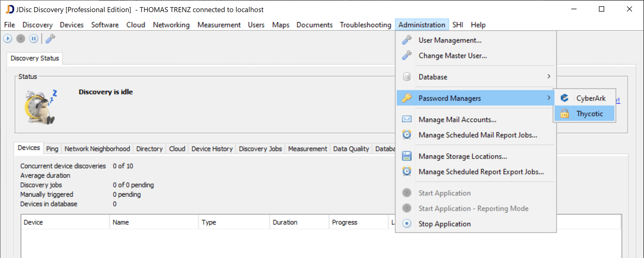Select Change Master User menu entry
644x258 pixels.
pos(453,56)
